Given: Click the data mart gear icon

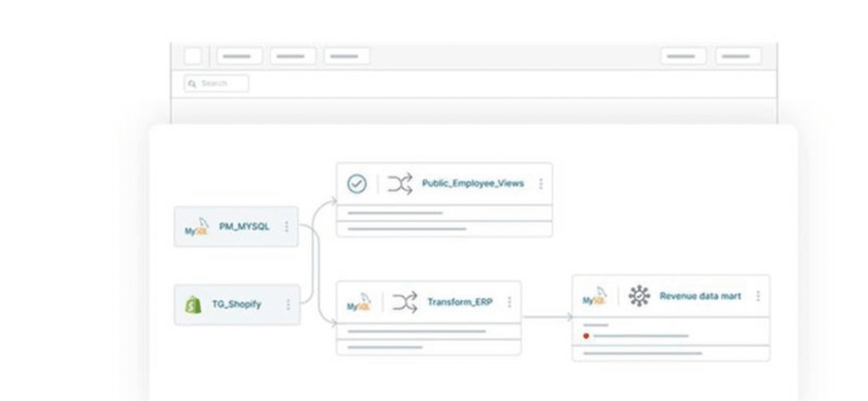Looking at the screenshot, I should coord(638,296).
